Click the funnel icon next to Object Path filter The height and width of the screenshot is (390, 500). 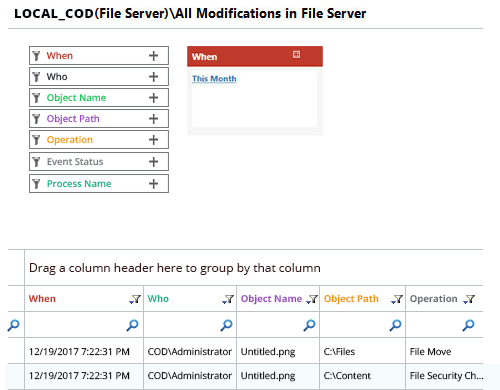36,119
